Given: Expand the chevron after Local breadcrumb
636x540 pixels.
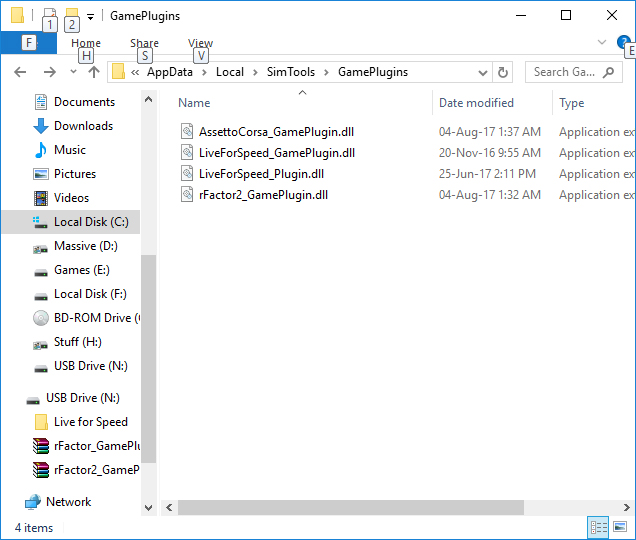Looking at the screenshot, I should coord(255,73).
